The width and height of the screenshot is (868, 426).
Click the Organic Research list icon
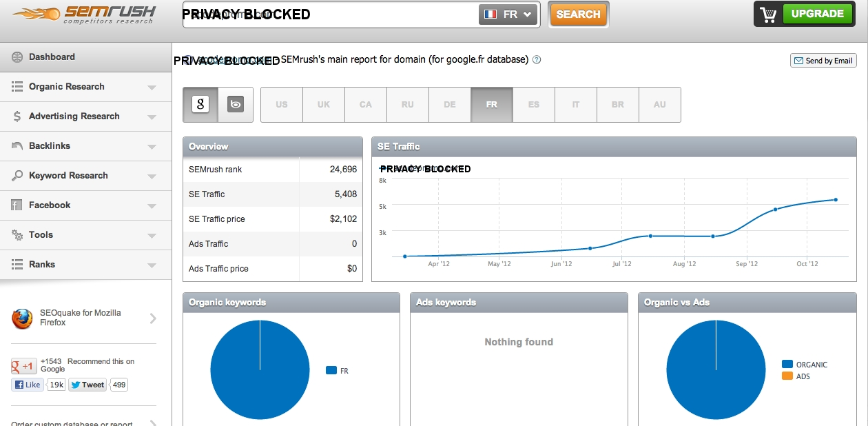pos(17,87)
